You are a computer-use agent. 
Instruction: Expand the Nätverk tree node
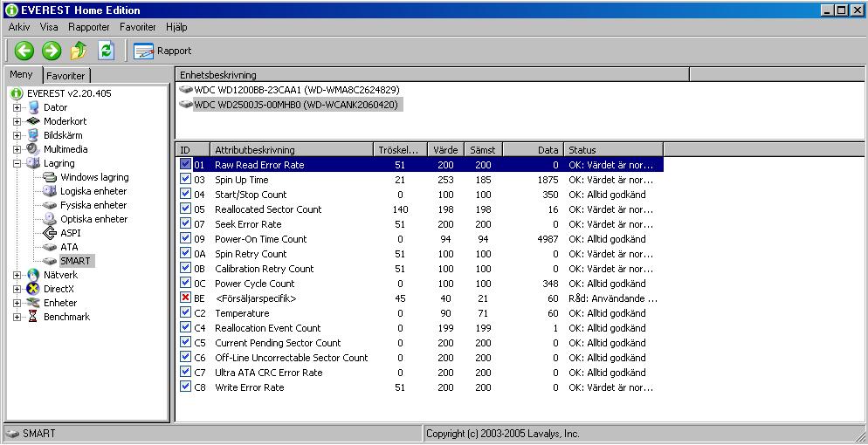[17, 275]
